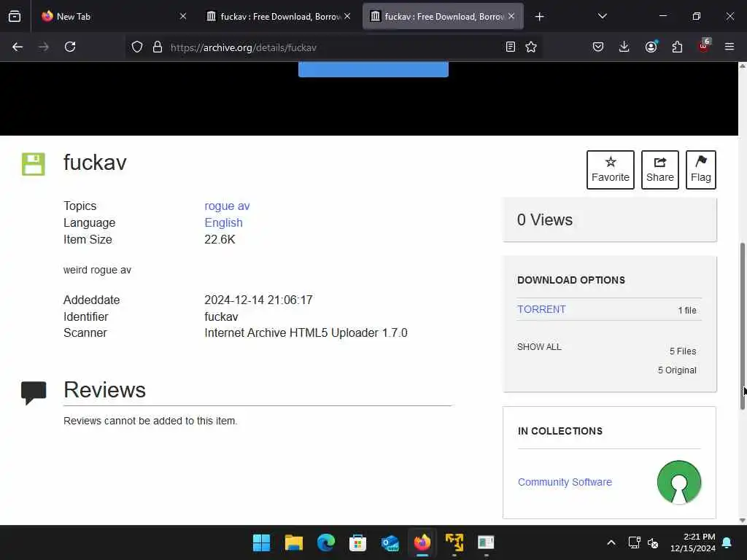Open Community Software collection link
The height and width of the screenshot is (560, 747).
[x=565, y=482]
